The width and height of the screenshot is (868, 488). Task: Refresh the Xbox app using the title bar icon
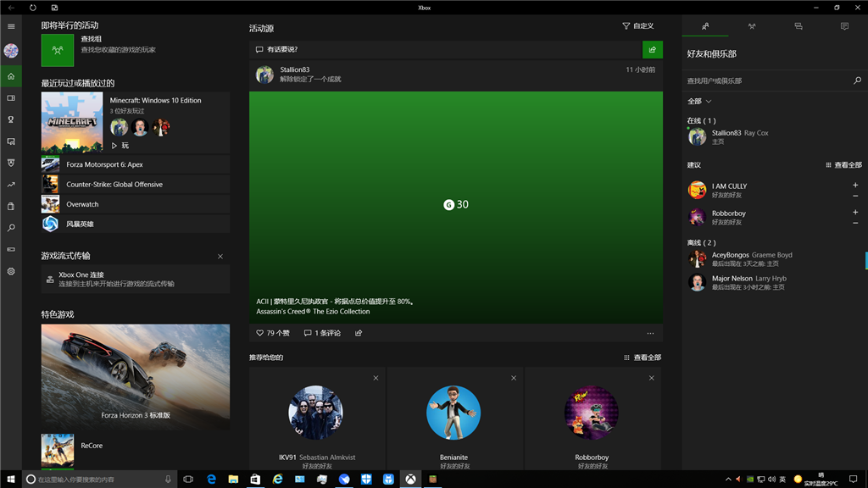tap(33, 8)
